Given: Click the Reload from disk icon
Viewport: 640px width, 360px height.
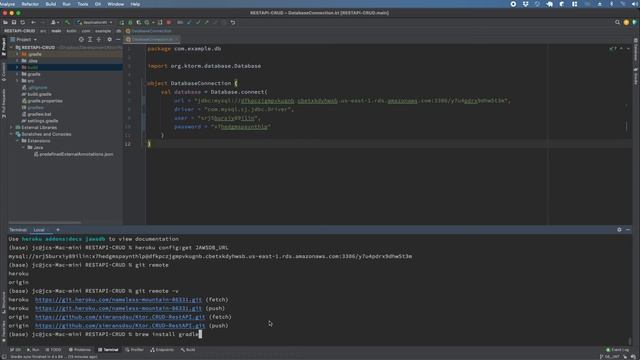Looking at the screenshot, I should (23, 22).
